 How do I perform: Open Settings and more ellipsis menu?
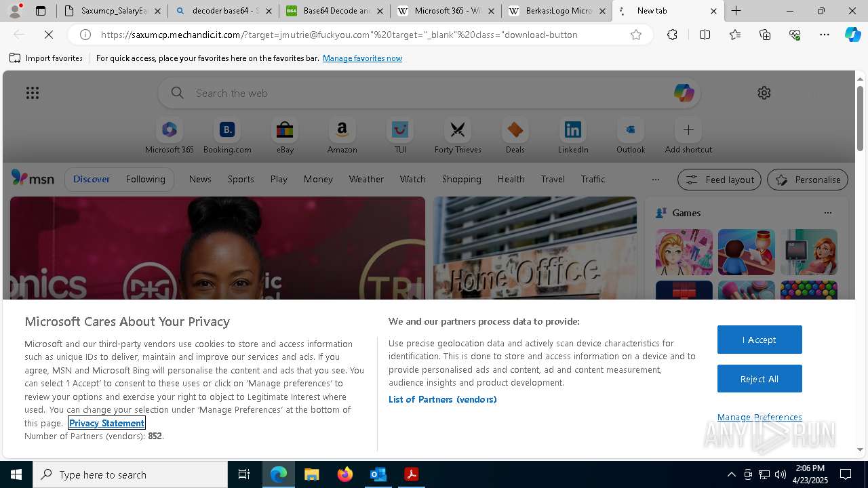[x=825, y=35]
